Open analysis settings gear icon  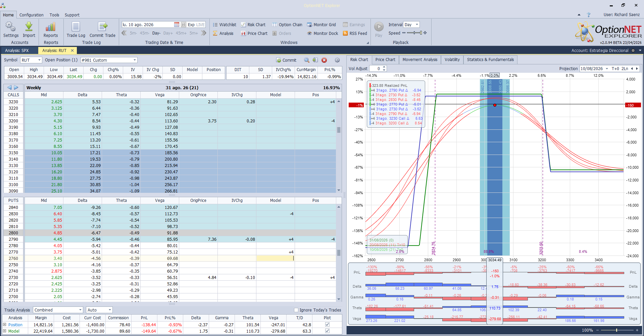[x=337, y=60]
